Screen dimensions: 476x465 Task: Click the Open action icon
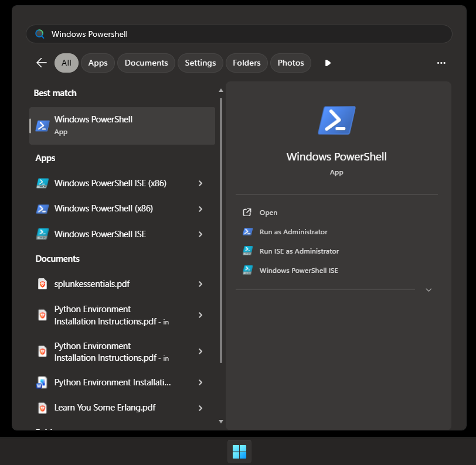pos(247,213)
